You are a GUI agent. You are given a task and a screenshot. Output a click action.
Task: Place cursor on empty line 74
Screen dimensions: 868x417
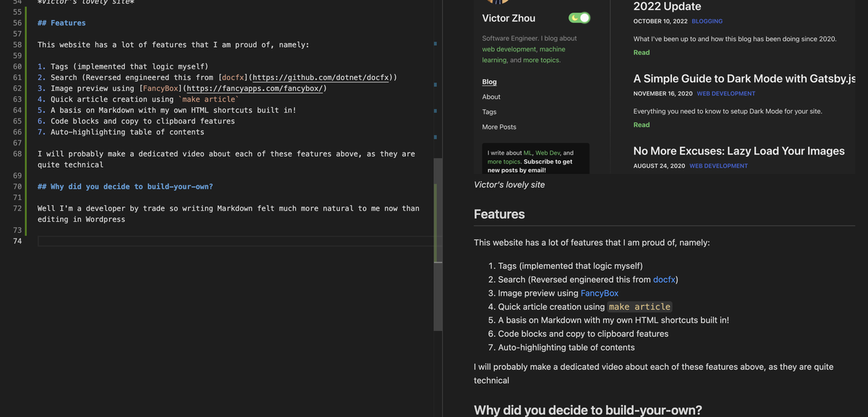[x=217, y=241]
